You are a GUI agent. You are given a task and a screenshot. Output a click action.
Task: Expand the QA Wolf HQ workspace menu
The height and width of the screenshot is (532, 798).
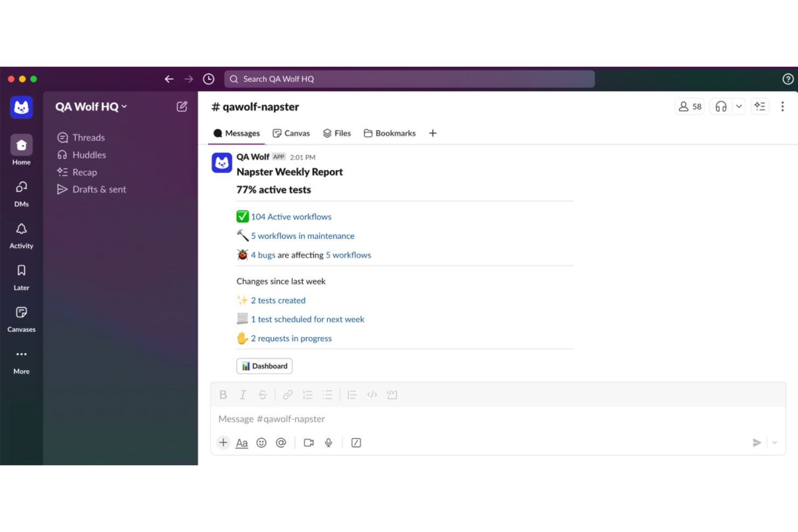(x=91, y=107)
